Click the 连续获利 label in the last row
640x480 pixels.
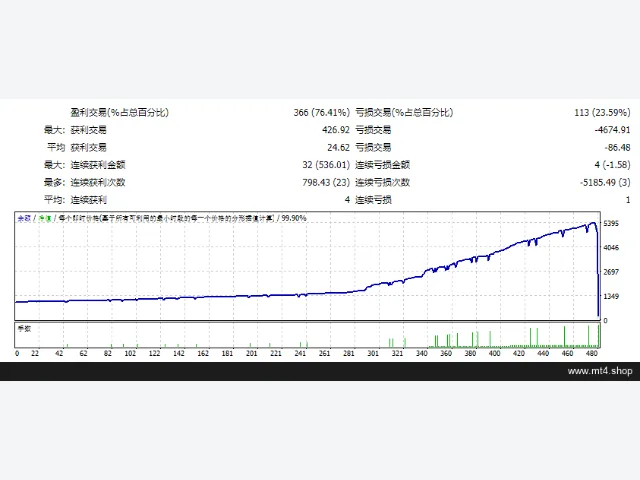point(89,200)
